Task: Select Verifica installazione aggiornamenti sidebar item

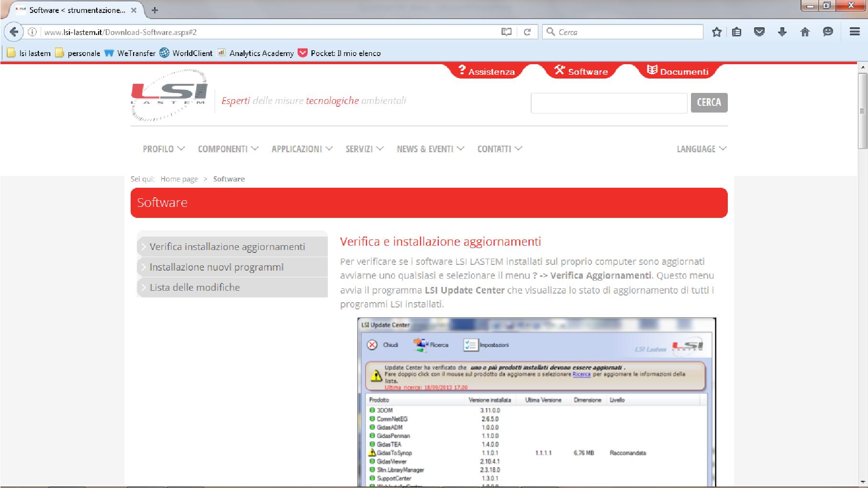Action: [233, 247]
